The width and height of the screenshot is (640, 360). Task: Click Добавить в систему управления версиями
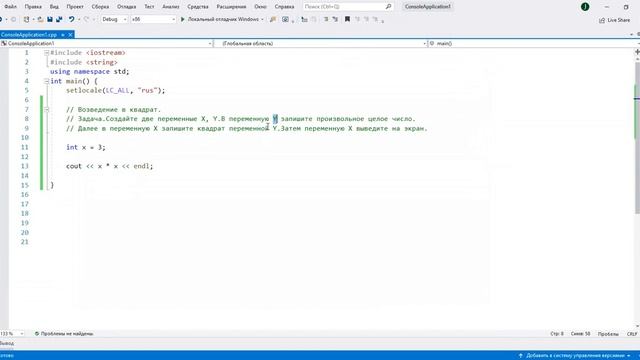coord(575,356)
